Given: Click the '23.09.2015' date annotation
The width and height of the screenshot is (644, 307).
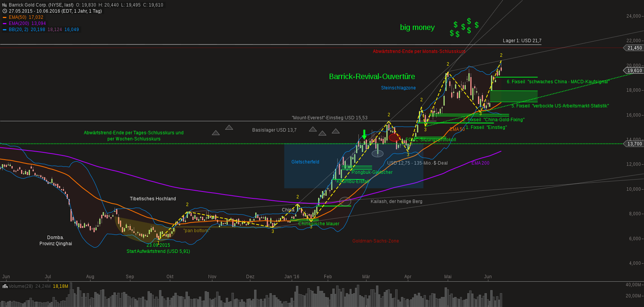Looking at the screenshot, I should coord(158,245).
